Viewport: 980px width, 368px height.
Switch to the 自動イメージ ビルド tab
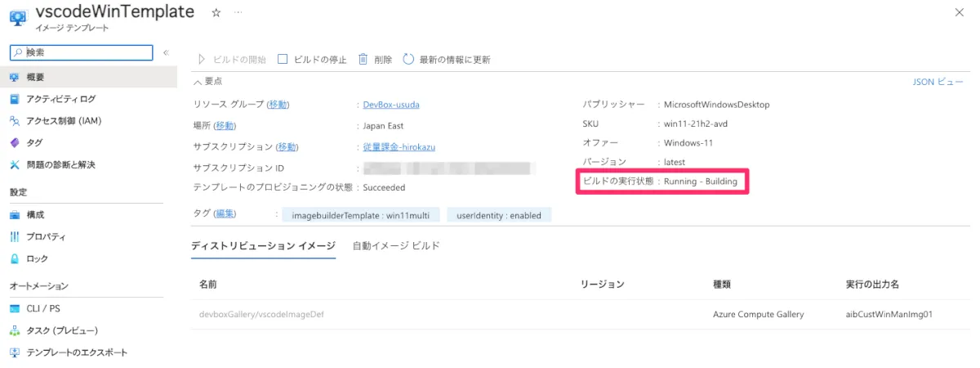coord(396,245)
